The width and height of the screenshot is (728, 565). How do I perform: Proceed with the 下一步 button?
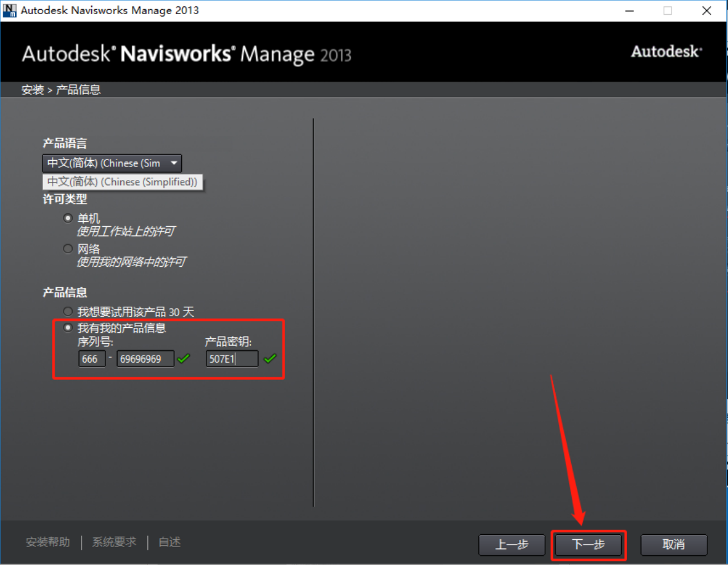[x=588, y=544]
